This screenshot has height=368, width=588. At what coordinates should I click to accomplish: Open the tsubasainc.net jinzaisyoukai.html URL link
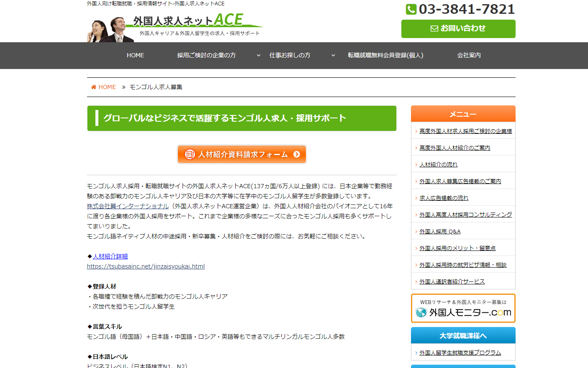pyautogui.click(x=146, y=266)
